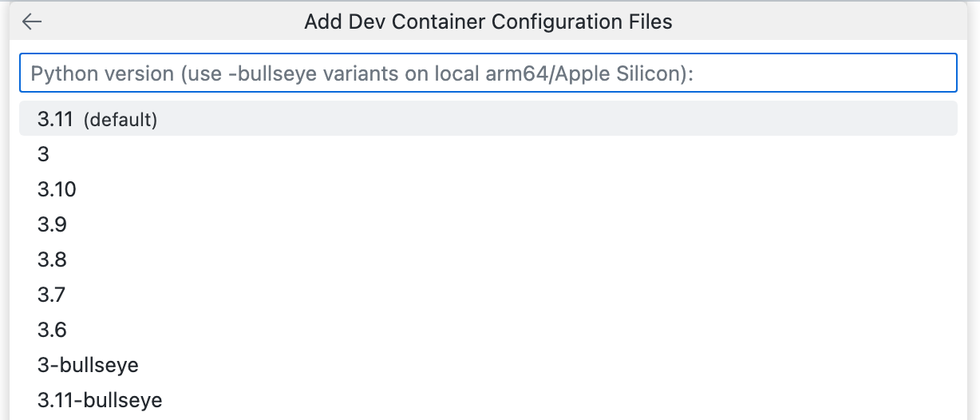Choose Python version 3 entry

tap(44, 154)
